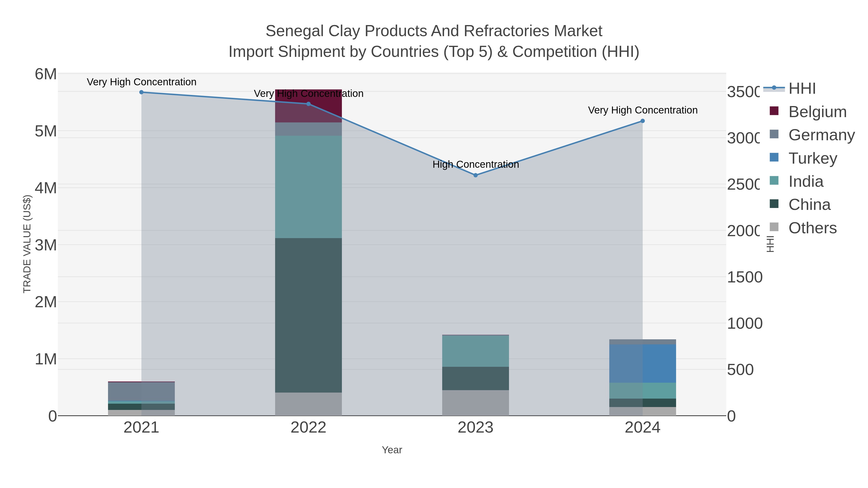The image size is (868, 488).
Task: Click the Others segment of 2023 bar
Action: tap(475, 403)
